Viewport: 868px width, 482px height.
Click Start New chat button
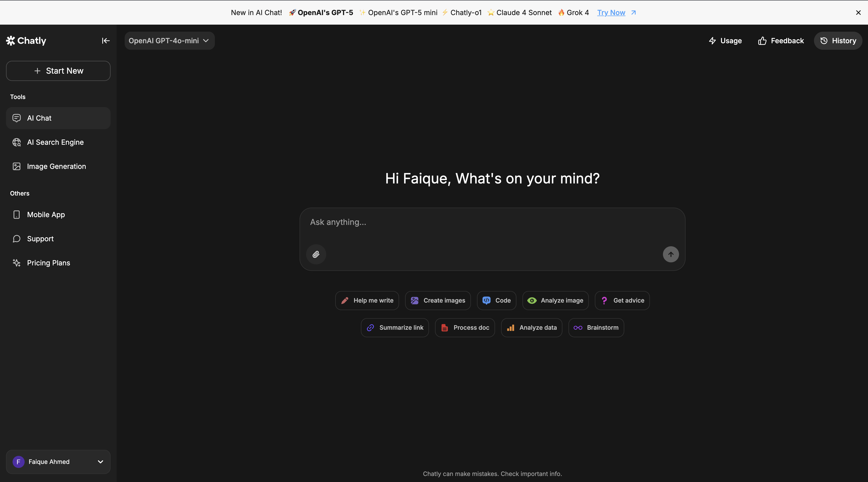[x=58, y=71]
